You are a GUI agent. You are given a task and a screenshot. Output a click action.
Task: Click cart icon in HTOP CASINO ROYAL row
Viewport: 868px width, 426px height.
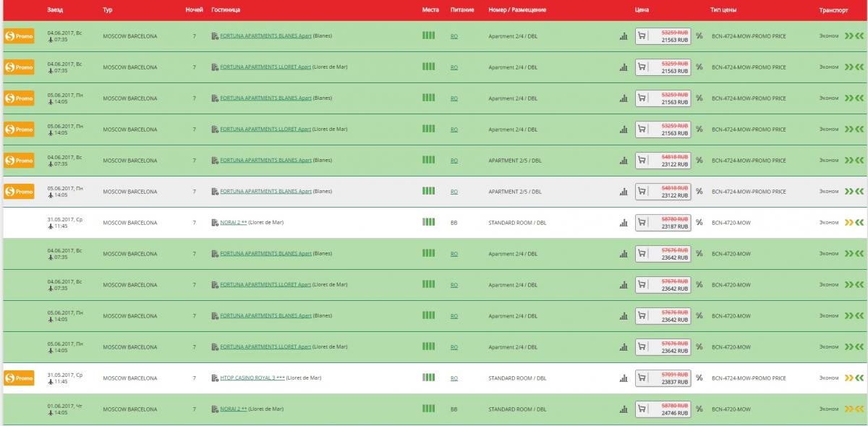pyautogui.click(x=641, y=378)
